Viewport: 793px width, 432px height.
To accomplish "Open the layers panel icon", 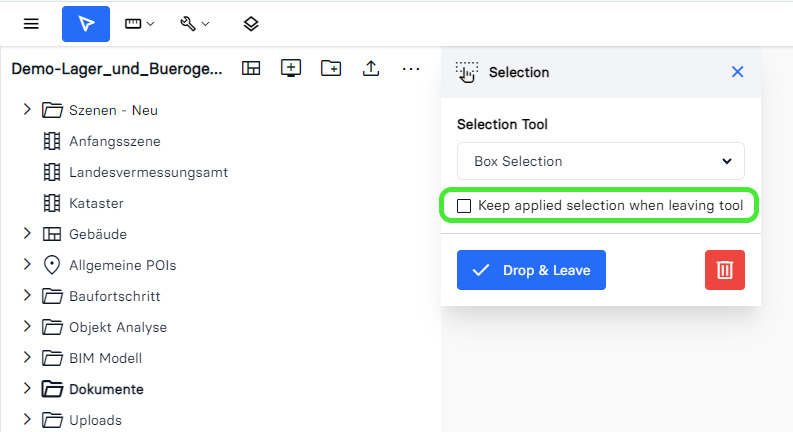I will coord(251,23).
